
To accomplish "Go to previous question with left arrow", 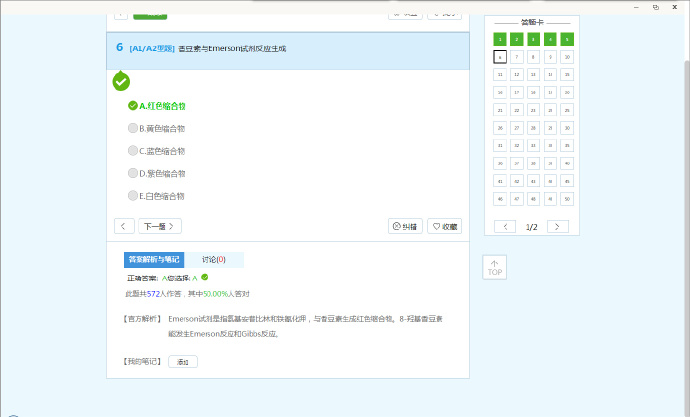I will tap(124, 226).
